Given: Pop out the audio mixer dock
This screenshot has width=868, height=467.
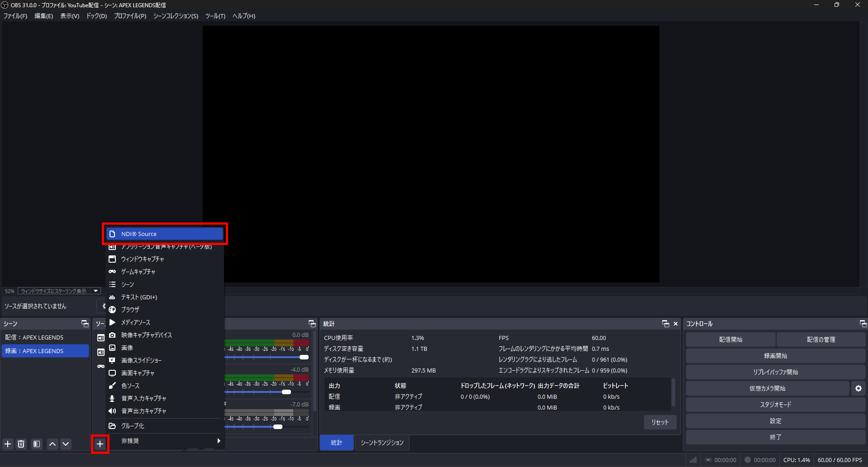Looking at the screenshot, I should click(x=312, y=324).
